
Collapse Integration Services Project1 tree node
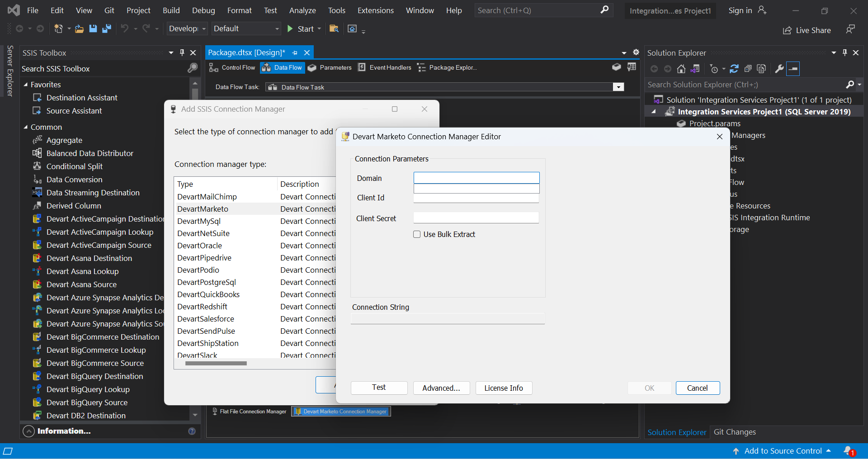[654, 112]
